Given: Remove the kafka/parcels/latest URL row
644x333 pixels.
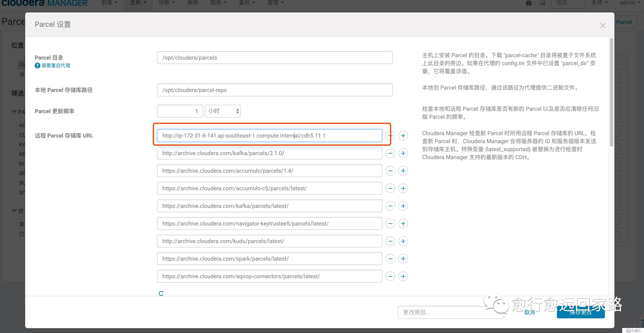Looking at the screenshot, I should [x=390, y=206].
